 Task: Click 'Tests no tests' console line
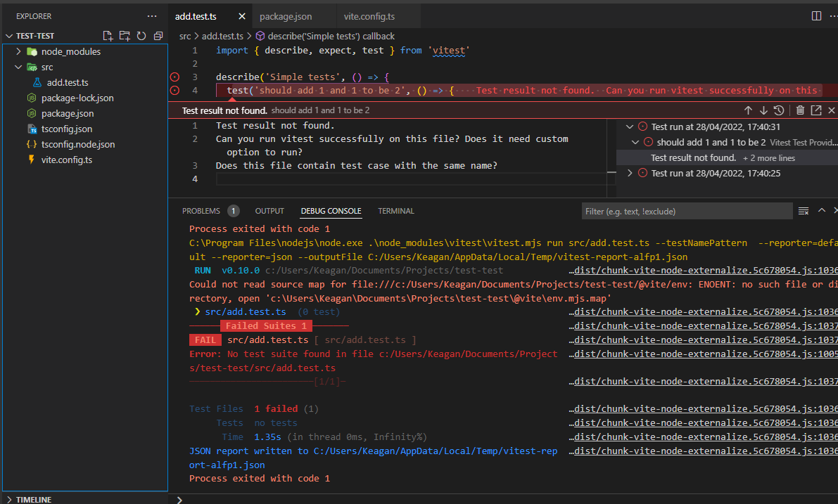[x=257, y=423]
